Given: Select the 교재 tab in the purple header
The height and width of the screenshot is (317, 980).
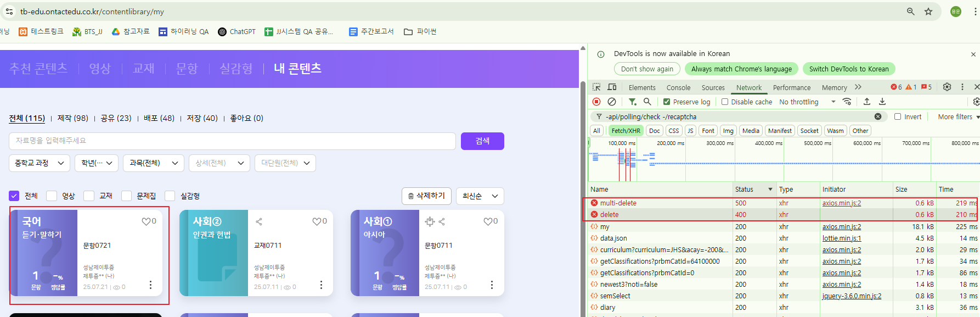Looking at the screenshot, I should (143, 68).
